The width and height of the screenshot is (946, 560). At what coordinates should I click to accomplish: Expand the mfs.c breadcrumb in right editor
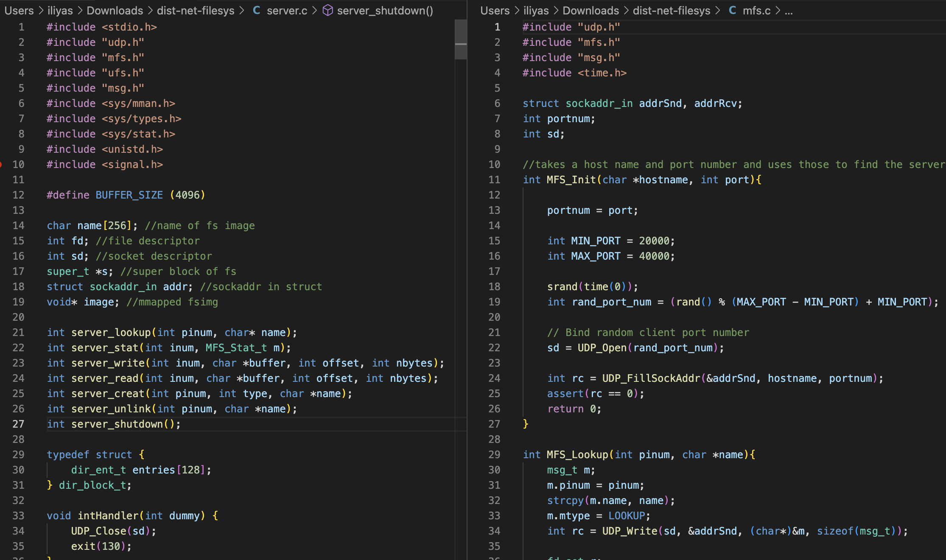[756, 11]
